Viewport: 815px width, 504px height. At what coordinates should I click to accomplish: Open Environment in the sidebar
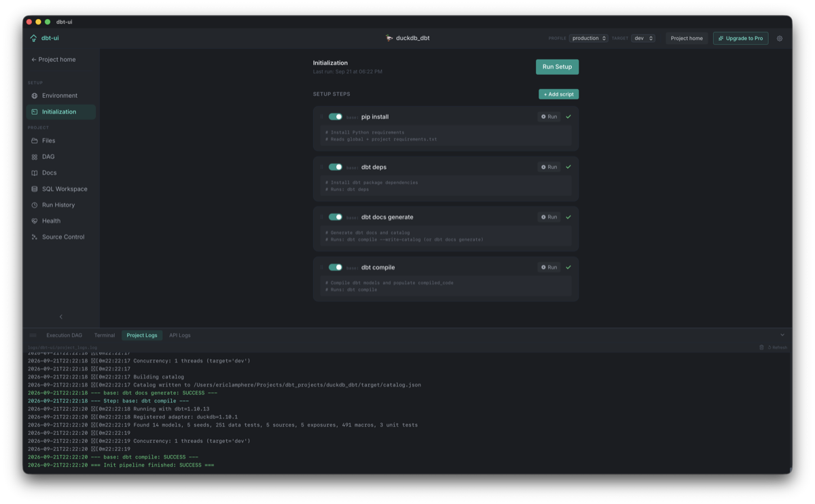pyautogui.click(x=60, y=96)
